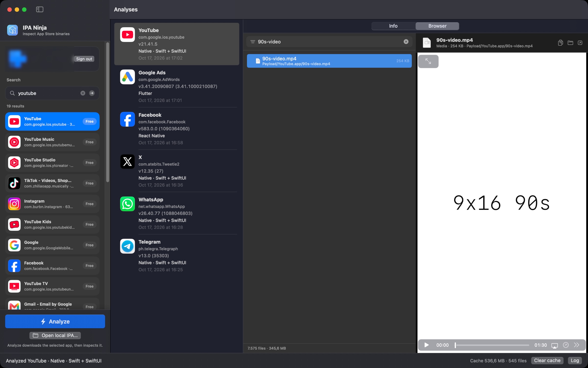Click the Analyze button

click(55, 321)
